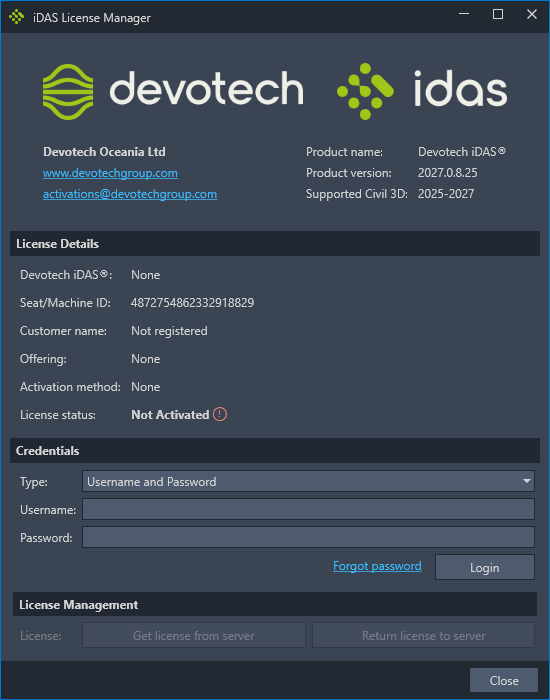This screenshot has height=700, width=550.
Task: Focus the Username input field
Action: 308,509
